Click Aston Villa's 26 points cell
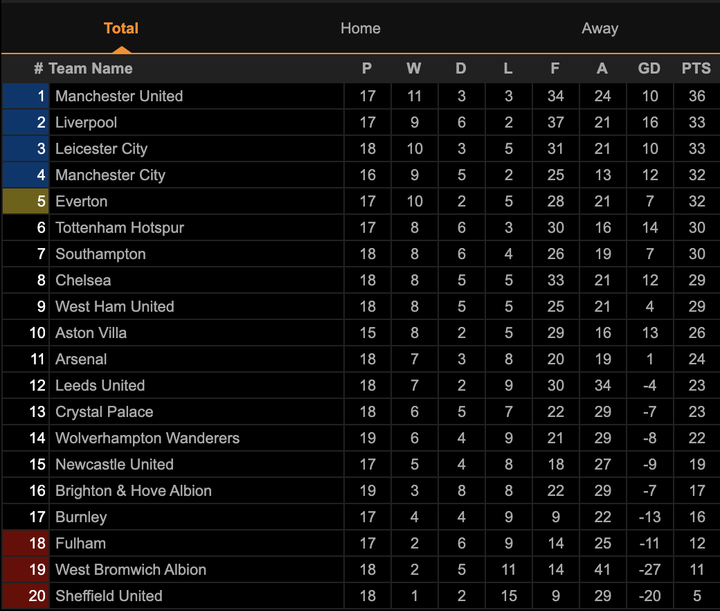720x611 pixels. 696,333
